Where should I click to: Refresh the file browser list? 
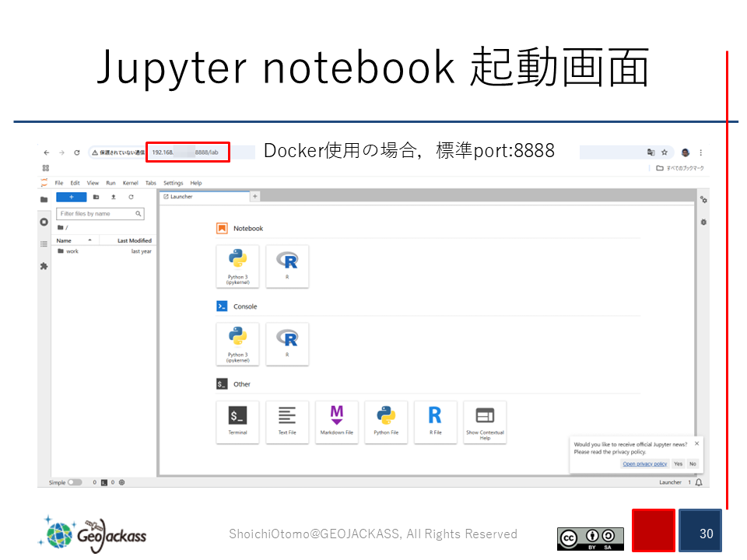(x=131, y=197)
